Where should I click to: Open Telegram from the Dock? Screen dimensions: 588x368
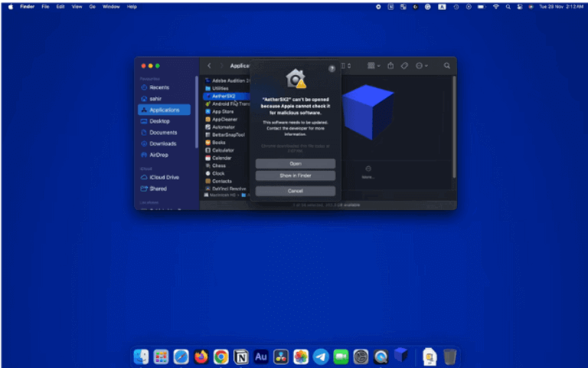pos(321,356)
